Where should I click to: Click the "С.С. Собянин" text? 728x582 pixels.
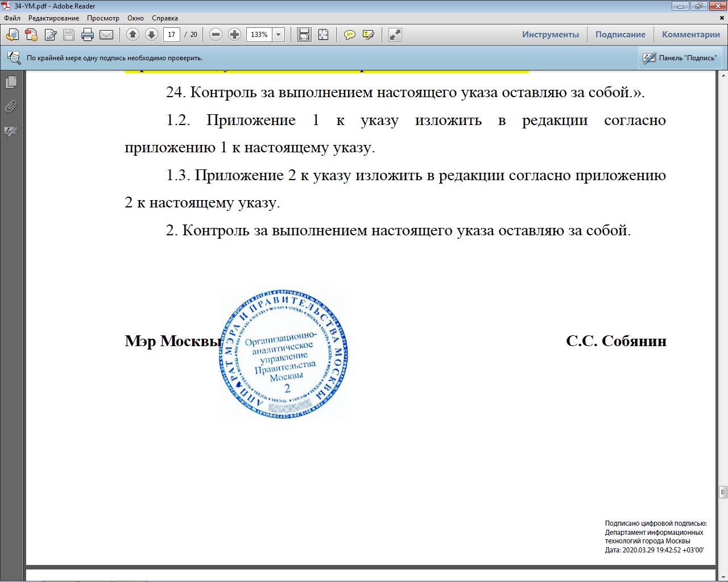(616, 341)
